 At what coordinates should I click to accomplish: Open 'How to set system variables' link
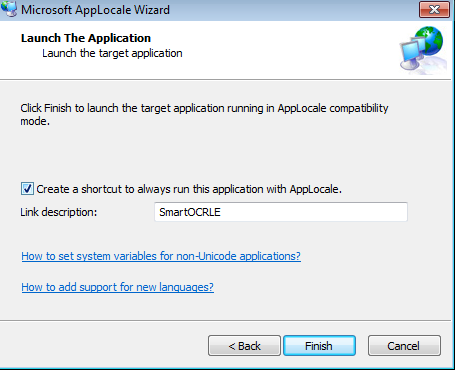pyautogui.click(x=161, y=256)
